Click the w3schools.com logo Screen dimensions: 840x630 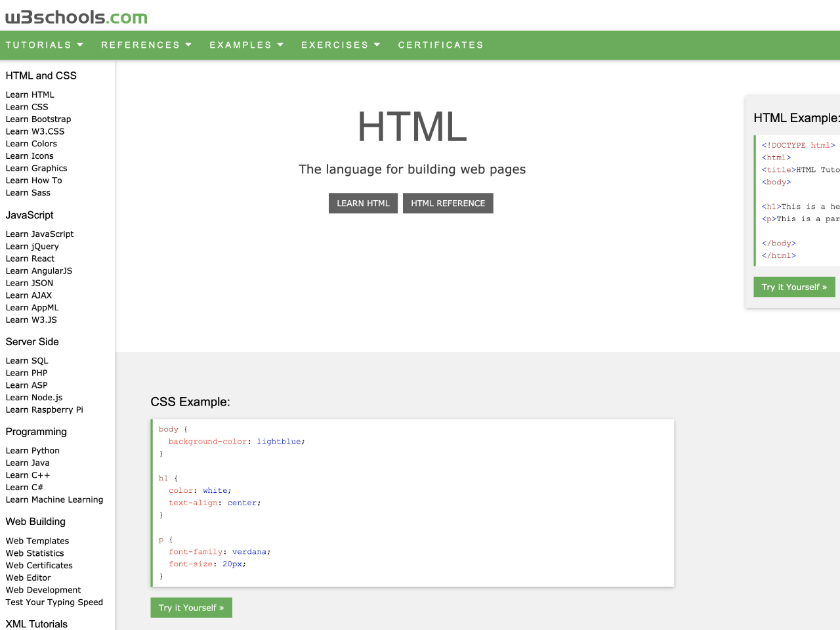76,16
